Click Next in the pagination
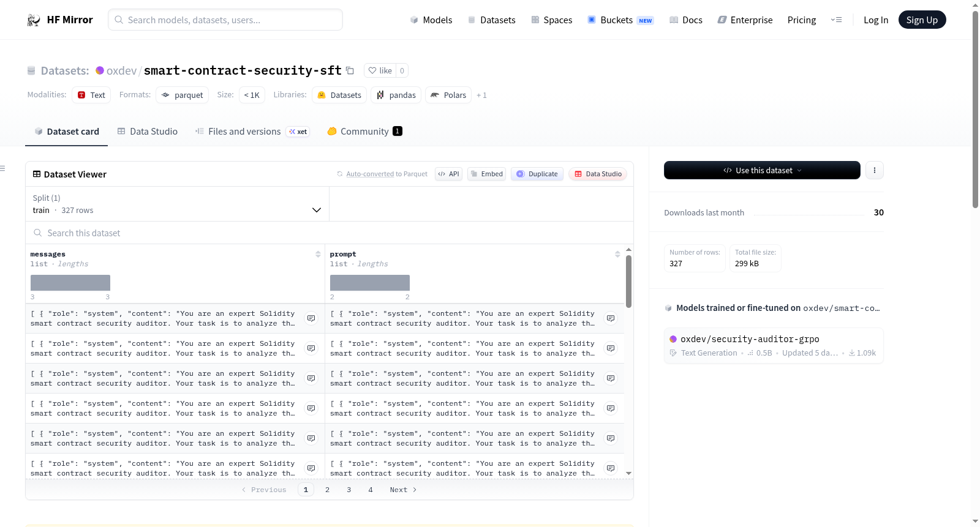Viewport: 980px width, 527px height. (403, 490)
